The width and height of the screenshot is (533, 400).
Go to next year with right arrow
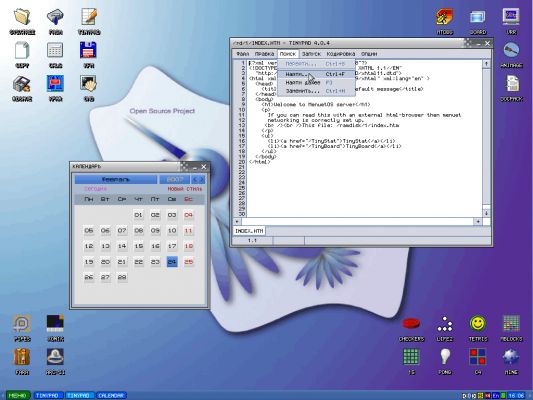(202, 179)
